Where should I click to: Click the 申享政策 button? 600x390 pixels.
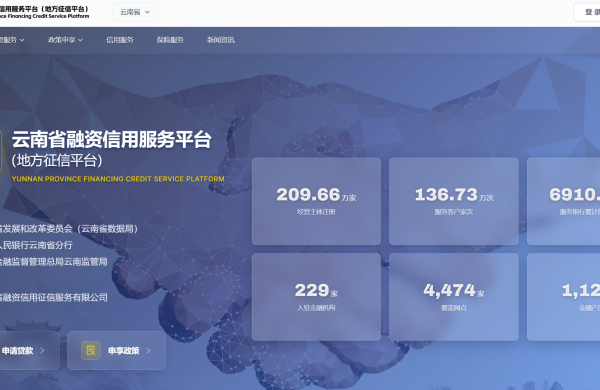pyautogui.click(x=116, y=350)
